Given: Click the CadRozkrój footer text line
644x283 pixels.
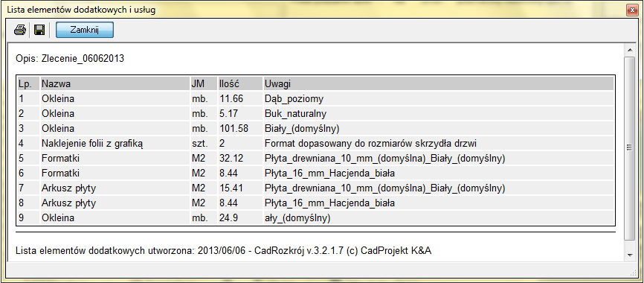Looking at the screenshot, I should (223, 250).
